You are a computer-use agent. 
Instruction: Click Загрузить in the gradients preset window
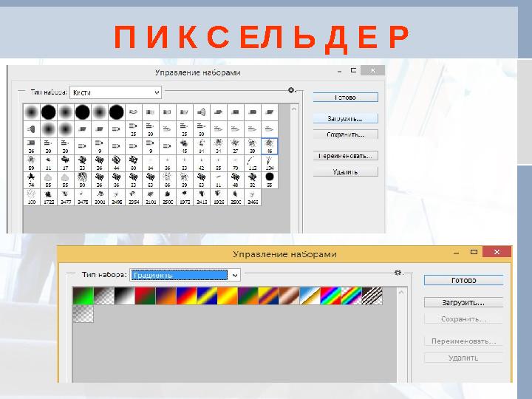point(463,302)
